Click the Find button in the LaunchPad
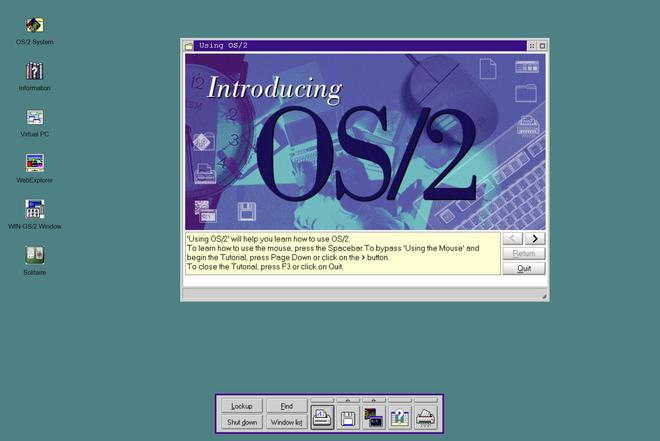 287,406
